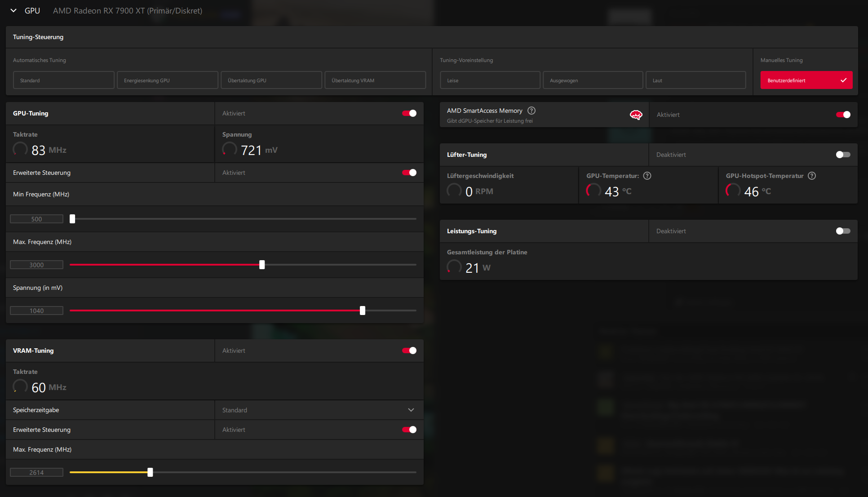Click the GPU Taktrate gauge dial
This screenshot has height=497, width=868.
point(20,149)
